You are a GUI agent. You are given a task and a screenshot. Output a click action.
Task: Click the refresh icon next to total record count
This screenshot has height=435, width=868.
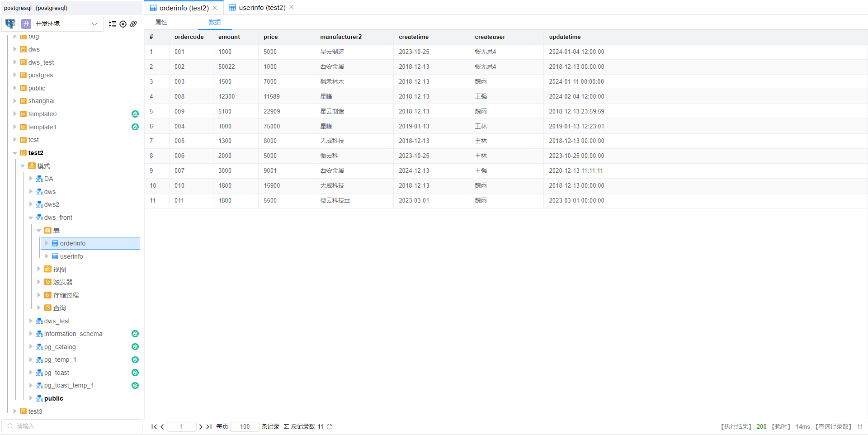coord(330,426)
